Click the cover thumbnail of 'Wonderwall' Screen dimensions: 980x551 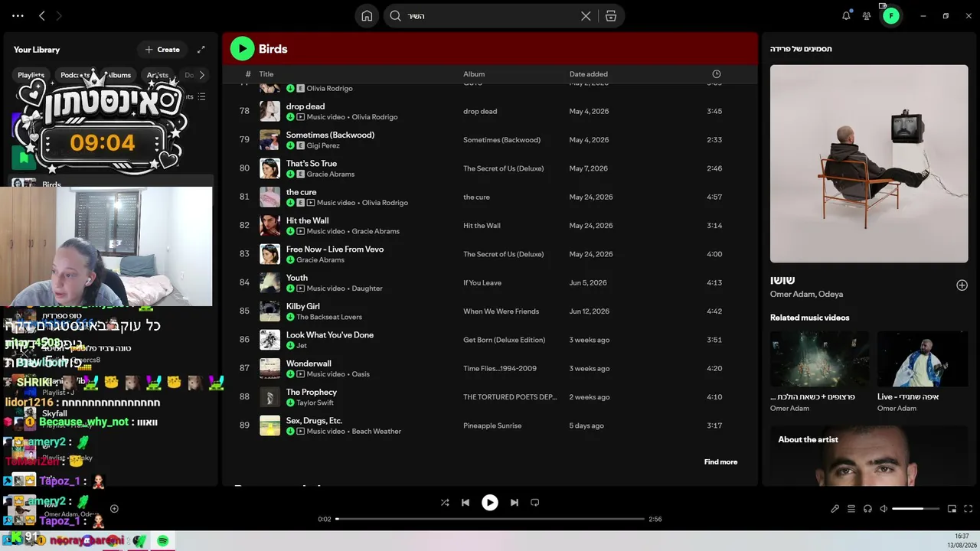coord(269,368)
